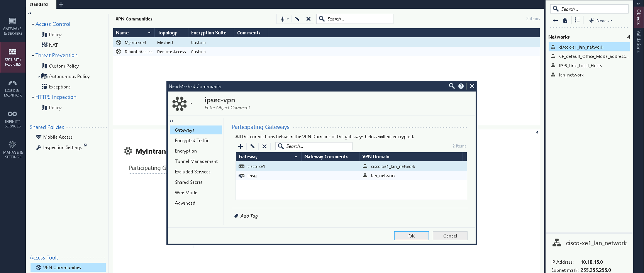Open help for the New Meshed Community dialog
This screenshot has height=273, width=644.
click(461, 86)
